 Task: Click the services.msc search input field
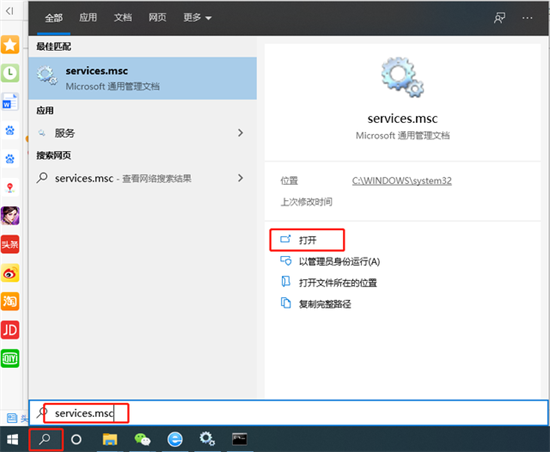pos(288,413)
